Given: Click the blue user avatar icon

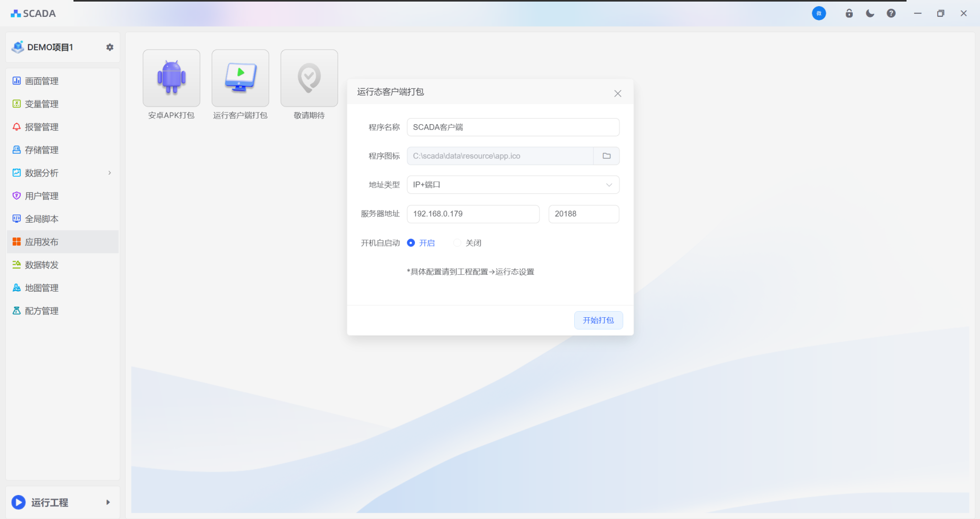Looking at the screenshot, I should (819, 13).
